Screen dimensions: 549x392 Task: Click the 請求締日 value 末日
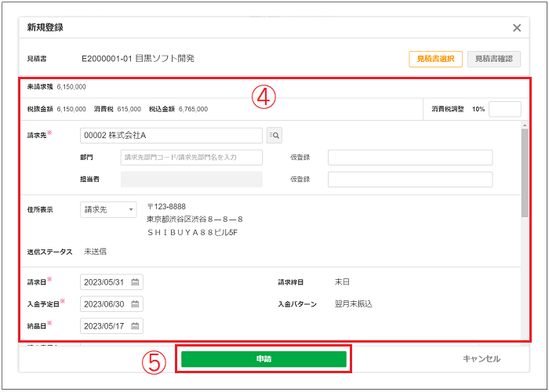[342, 281]
